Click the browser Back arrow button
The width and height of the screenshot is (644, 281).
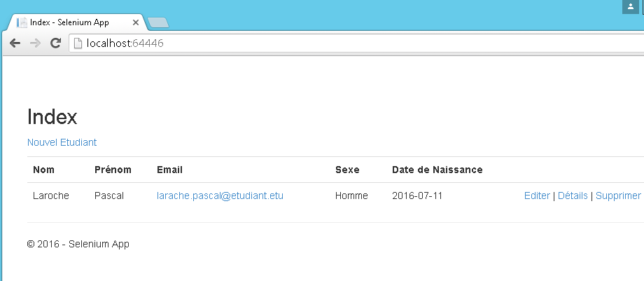pyautogui.click(x=15, y=43)
